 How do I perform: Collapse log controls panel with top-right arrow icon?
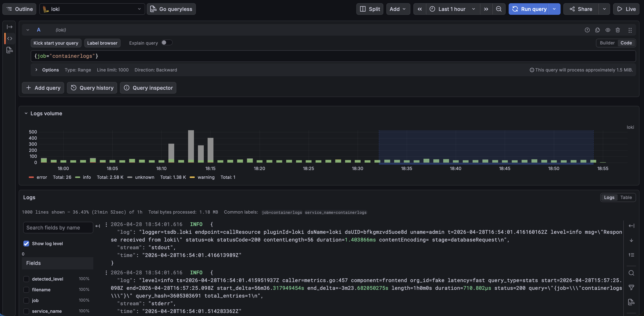pyautogui.click(x=631, y=226)
